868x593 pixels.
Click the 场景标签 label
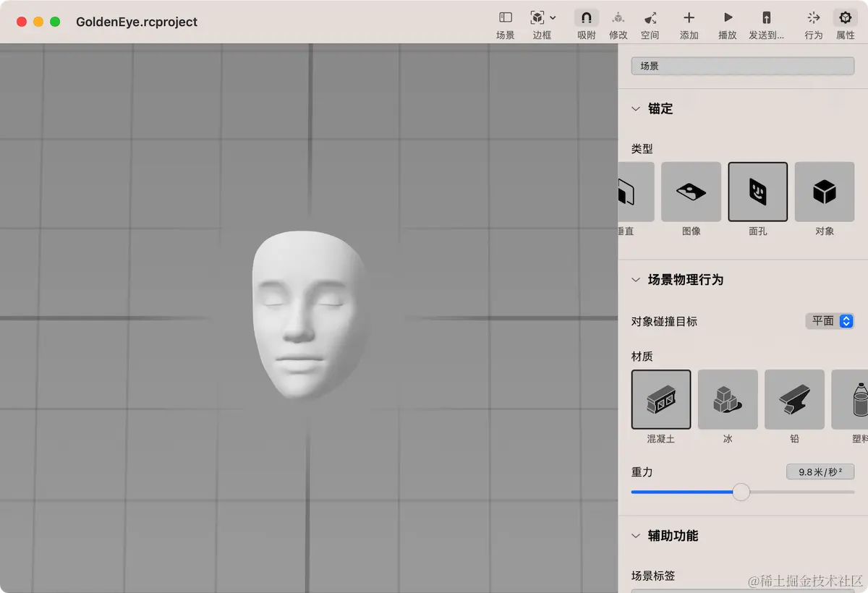(653, 576)
